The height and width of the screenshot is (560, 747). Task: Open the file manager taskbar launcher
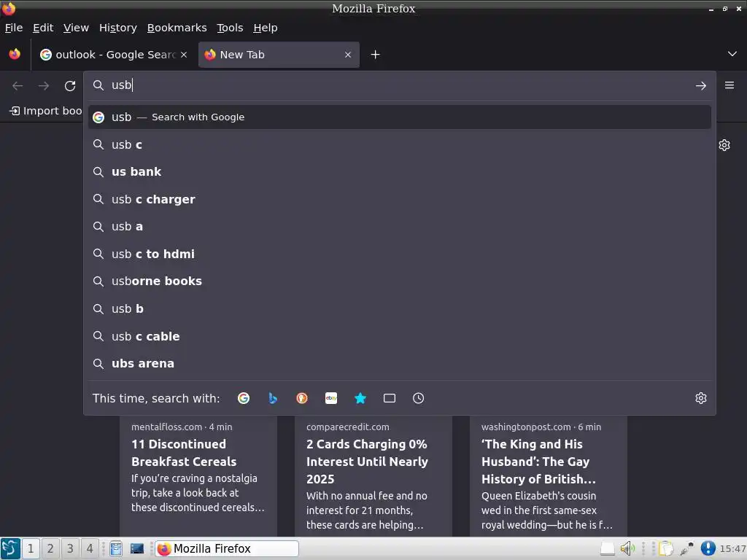coord(116,548)
